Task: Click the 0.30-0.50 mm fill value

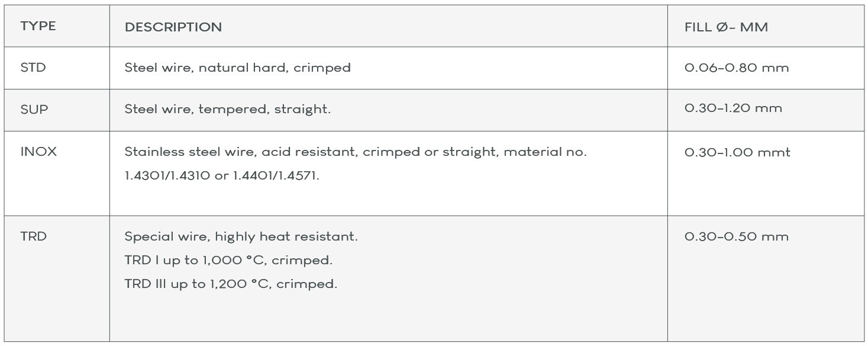Action: [x=736, y=236]
